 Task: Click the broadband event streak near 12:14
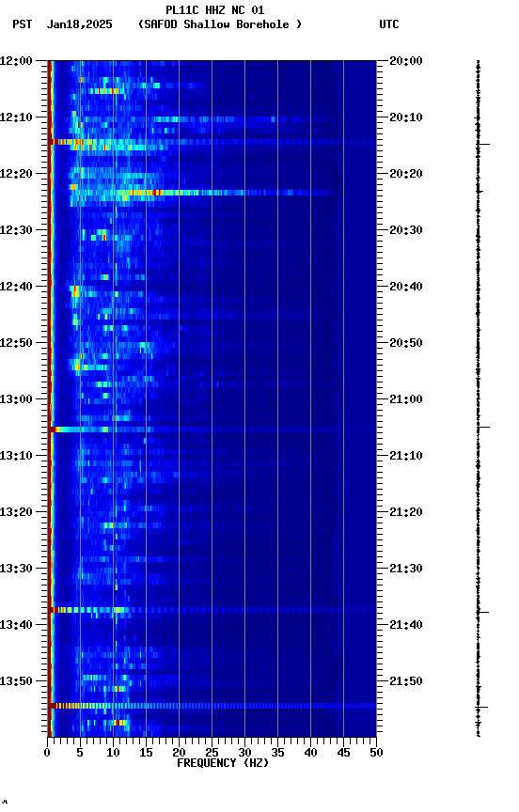[x=212, y=142]
